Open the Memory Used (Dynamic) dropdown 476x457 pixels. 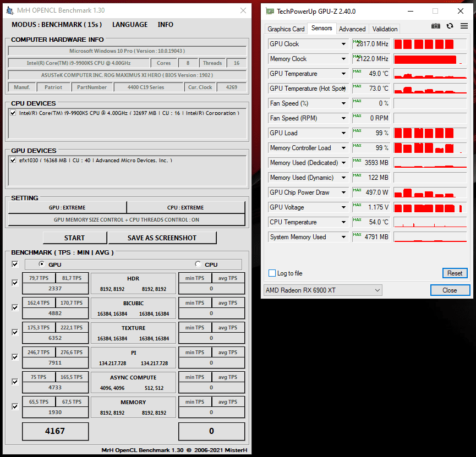[343, 178]
